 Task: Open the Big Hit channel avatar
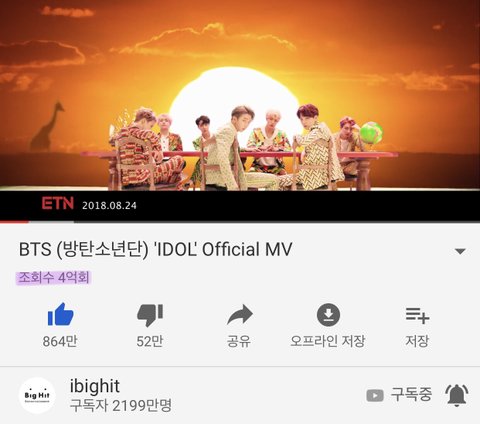coord(37,395)
